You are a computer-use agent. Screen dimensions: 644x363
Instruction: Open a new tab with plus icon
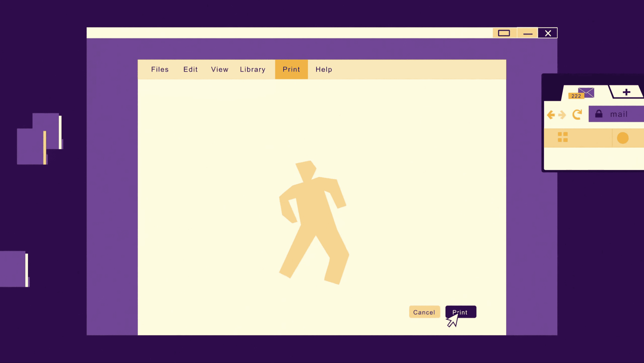tap(626, 92)
